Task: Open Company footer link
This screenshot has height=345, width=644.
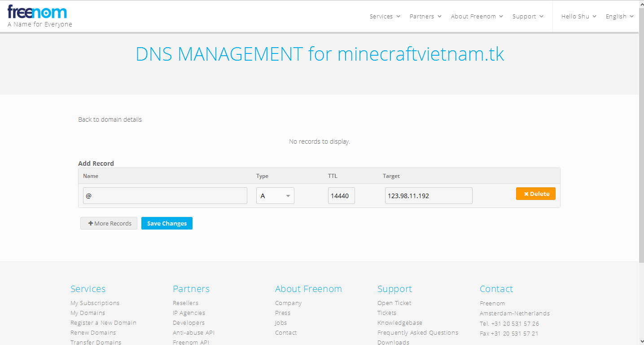Action: [289, 303]
